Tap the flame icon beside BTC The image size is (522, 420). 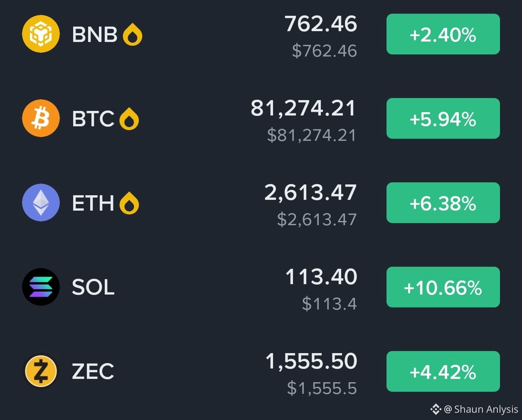click(129, 119)
